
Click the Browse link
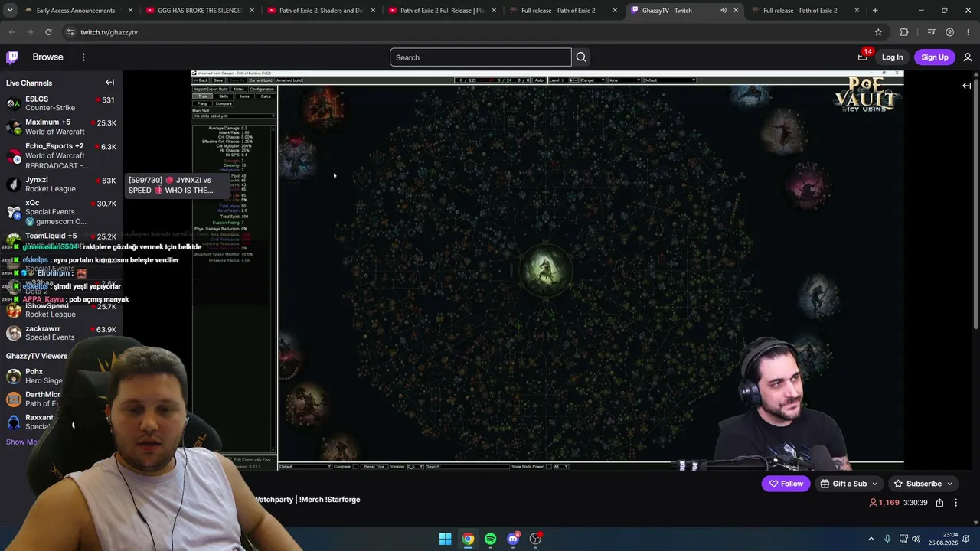[x=47, y=57]
